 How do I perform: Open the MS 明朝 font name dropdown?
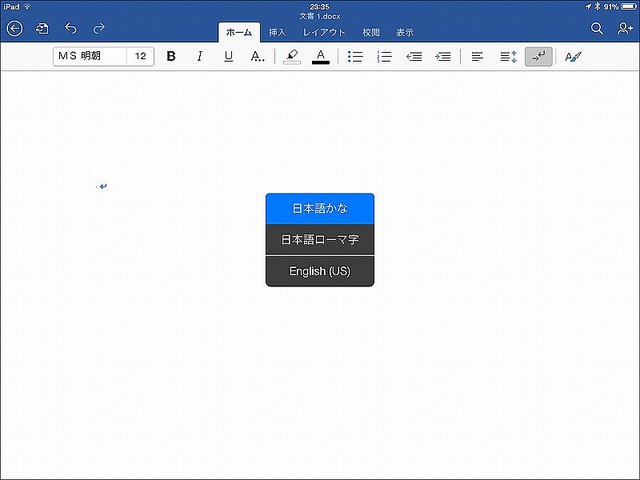click(90, 57)
